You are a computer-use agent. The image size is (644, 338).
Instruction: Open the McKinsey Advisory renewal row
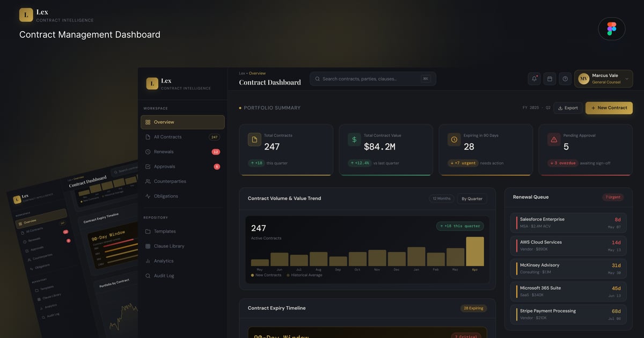pos(568,268)
